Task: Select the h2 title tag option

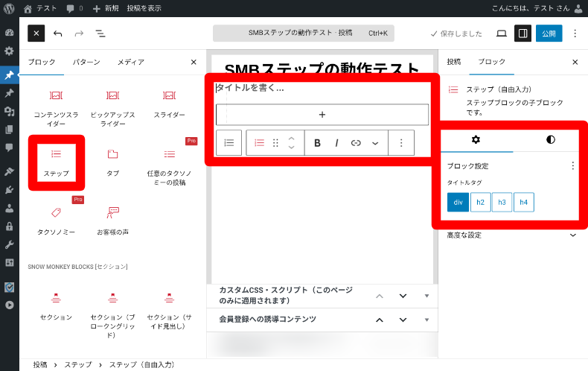Action: (x=480, y=202)
